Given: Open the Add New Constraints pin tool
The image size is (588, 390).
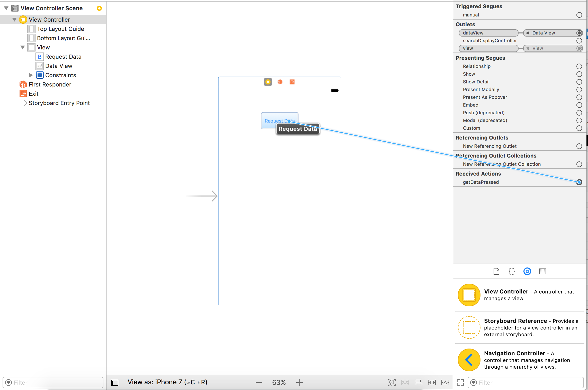Looking at the screenshot, I should (x=432, y=383).
